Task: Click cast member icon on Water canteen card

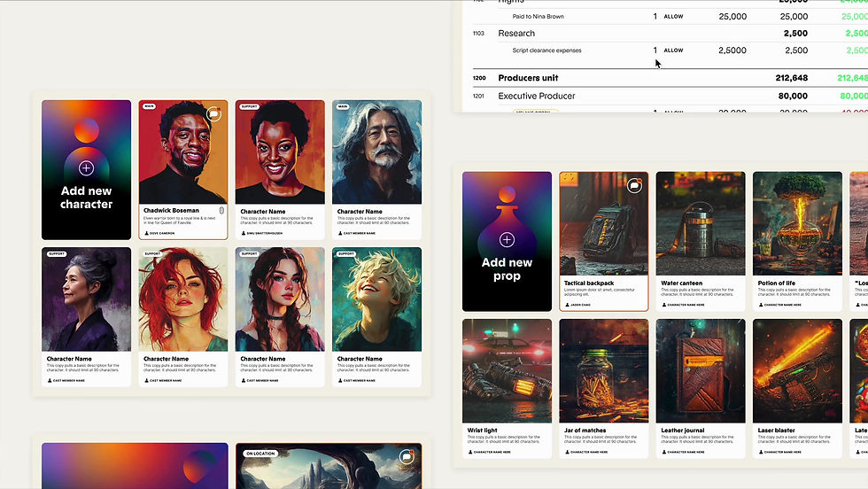Action: (664, 305)
